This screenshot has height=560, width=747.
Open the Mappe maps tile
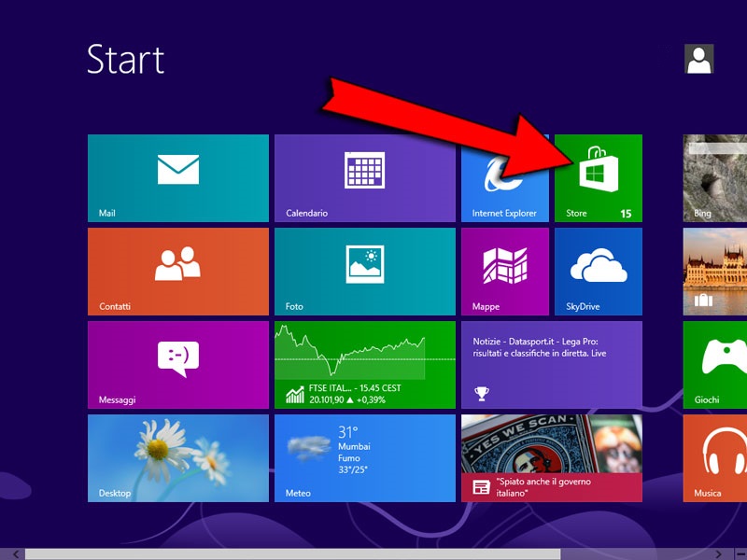(x=505, y=272)
